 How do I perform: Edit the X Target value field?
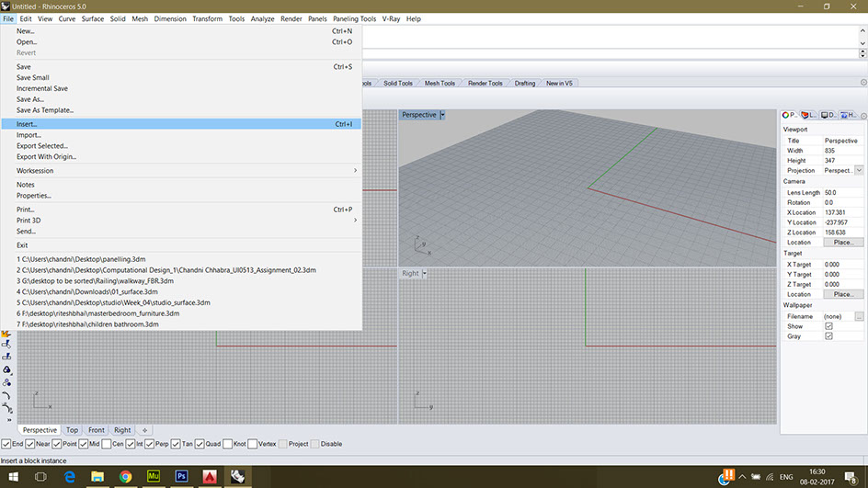click(842, 265)
